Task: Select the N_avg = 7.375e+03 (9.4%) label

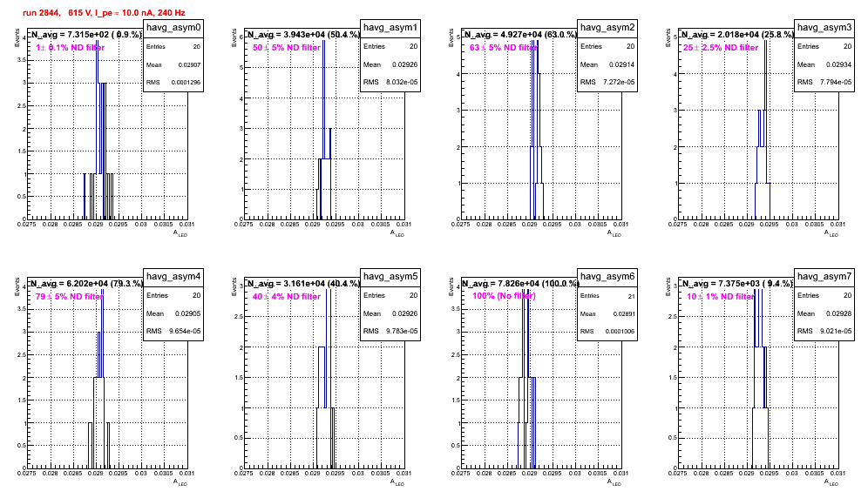Action: (x=737, y=283)
